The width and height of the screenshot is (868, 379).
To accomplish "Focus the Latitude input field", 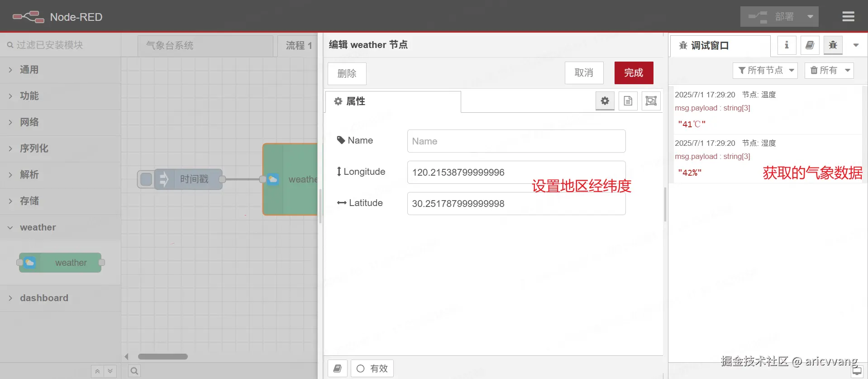I will 516,204.
